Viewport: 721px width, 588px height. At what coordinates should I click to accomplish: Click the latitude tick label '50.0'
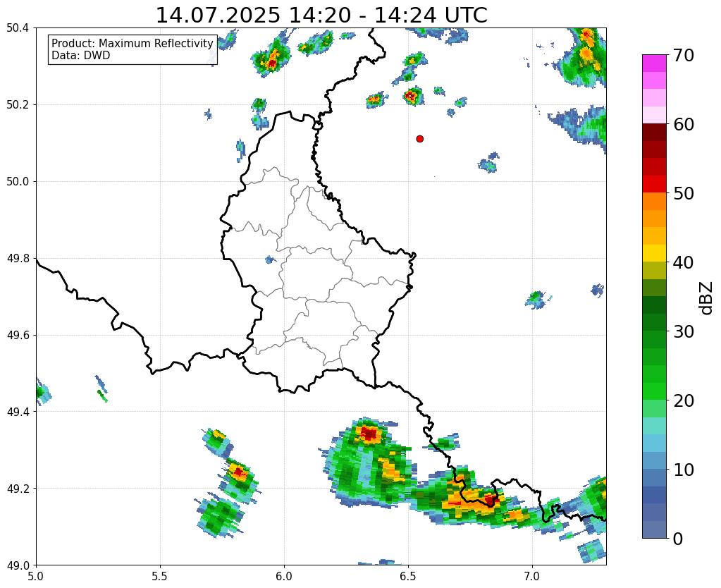[x=18, y=181]
